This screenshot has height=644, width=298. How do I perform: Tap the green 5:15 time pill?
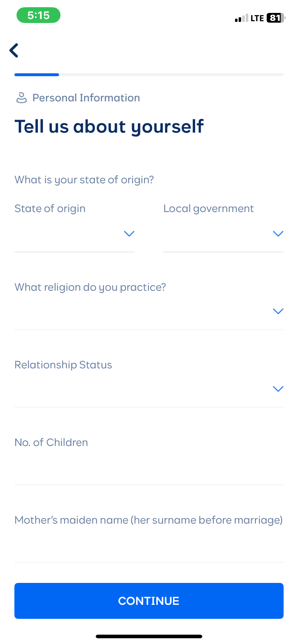coord(39,15)
